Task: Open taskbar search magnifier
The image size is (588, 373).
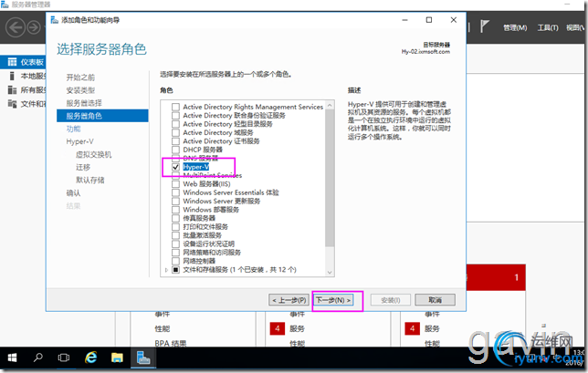Action: pyautogui.click(x=37, y=358)
